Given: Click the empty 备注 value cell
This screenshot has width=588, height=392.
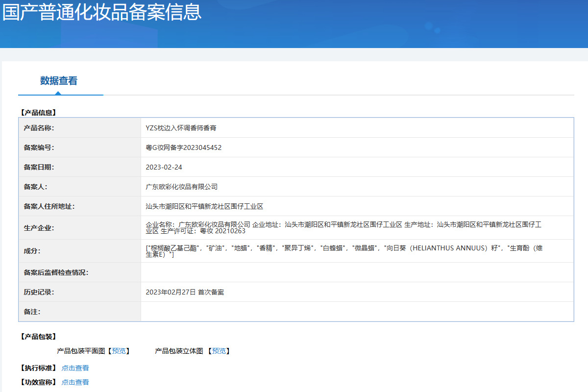Looking at the screenshot, I should [357, 312].
